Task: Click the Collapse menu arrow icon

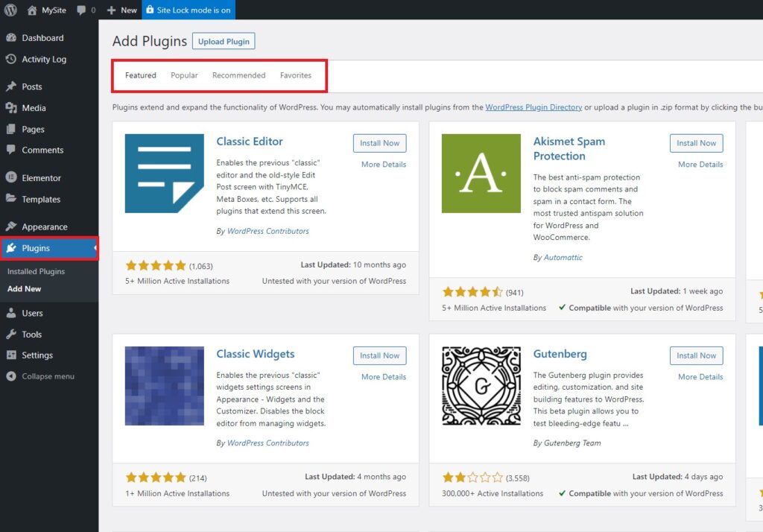Action: point(11,376)
